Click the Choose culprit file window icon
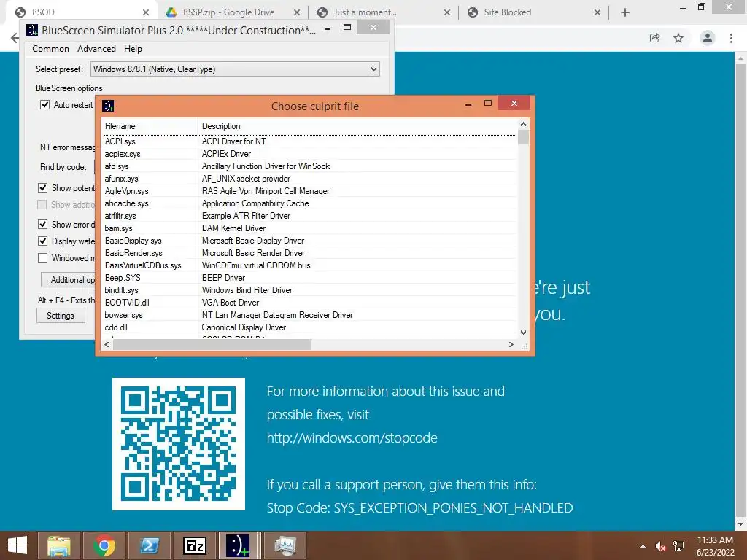Image resolution: width=747 pixels, height=560 pixels. (x=108, y=106)
